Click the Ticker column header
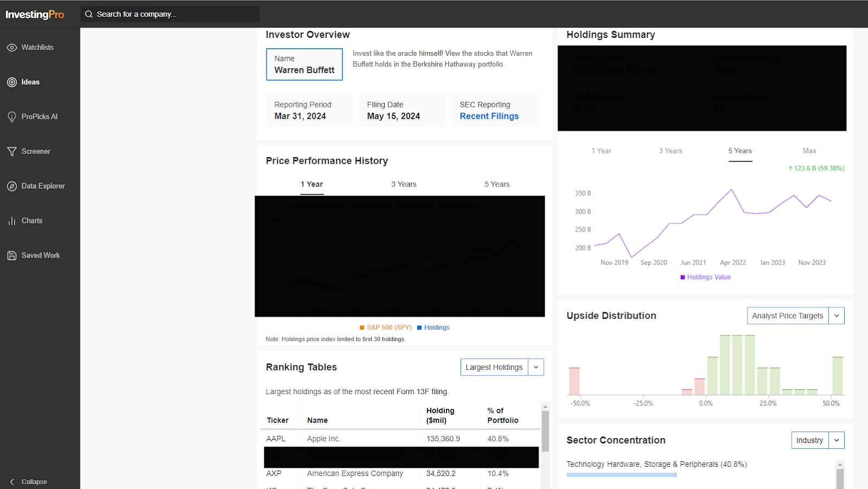 click(278, 421)
